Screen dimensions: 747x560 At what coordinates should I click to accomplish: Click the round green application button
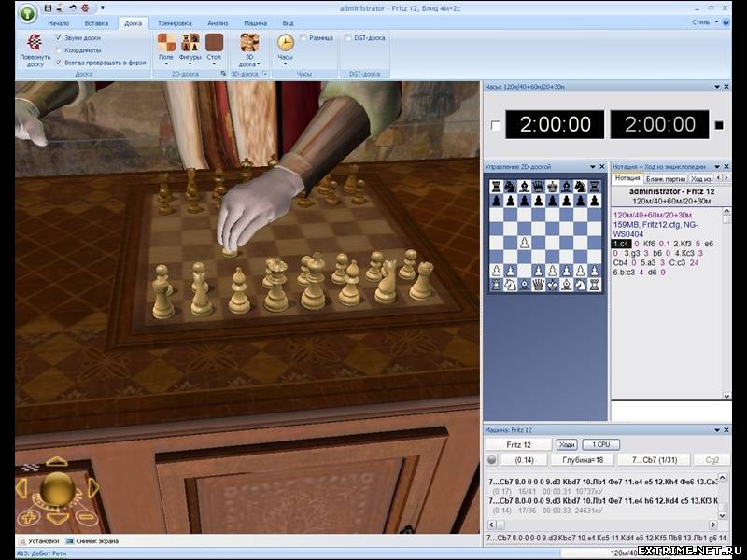[x=27, y=13]
